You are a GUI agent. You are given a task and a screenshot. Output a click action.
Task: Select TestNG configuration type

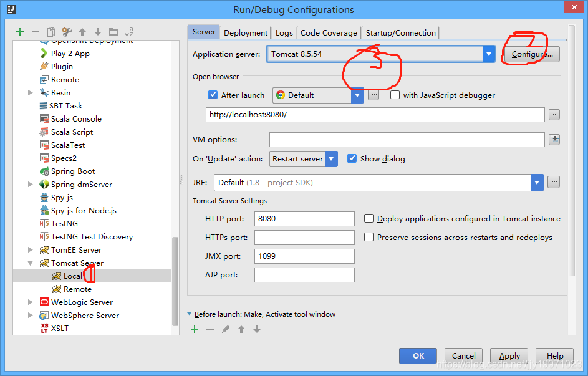tap(64, 223)
